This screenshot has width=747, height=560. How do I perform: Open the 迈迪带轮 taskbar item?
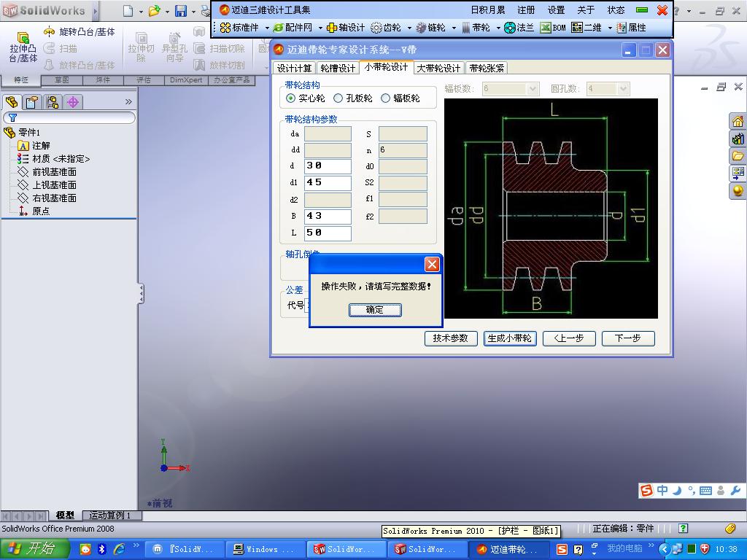click(x=508, y=550)
